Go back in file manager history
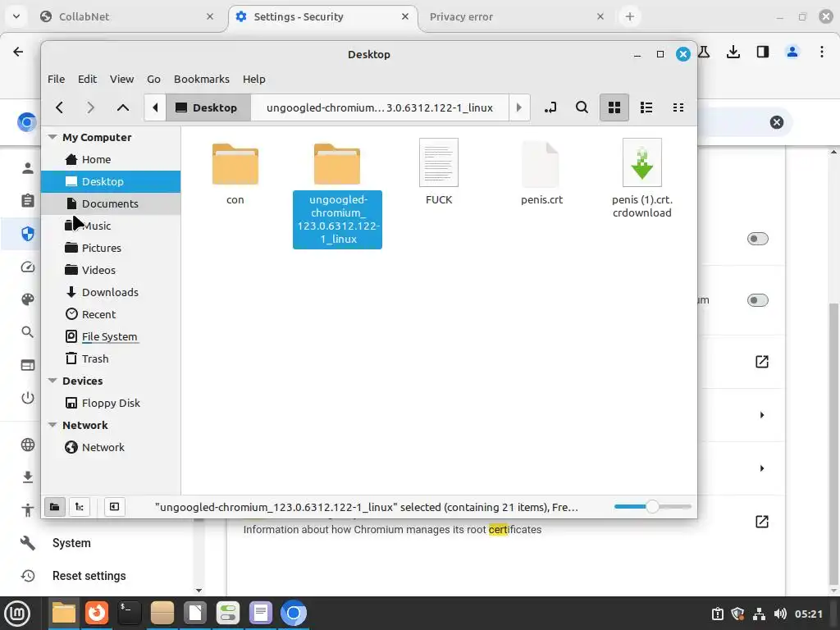 59,107
